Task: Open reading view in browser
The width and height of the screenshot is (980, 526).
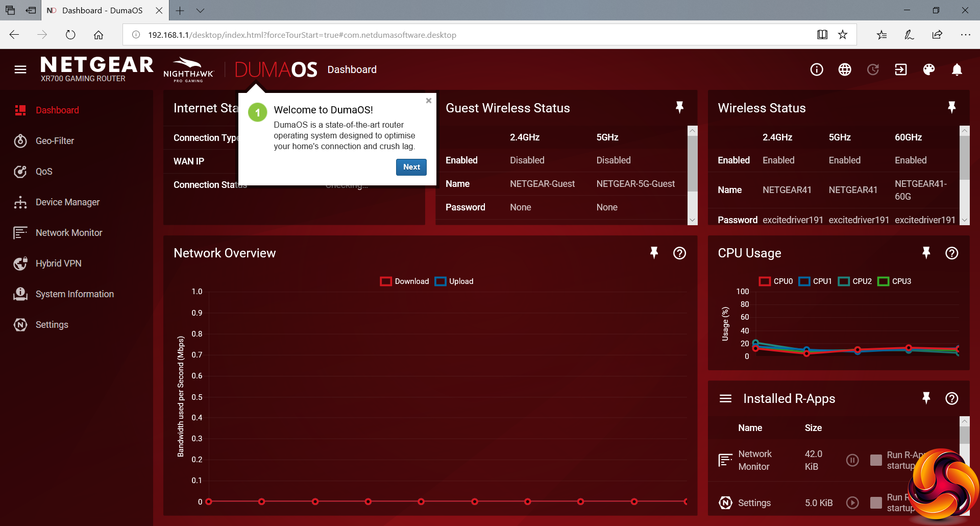Action: tap(822, 35)
